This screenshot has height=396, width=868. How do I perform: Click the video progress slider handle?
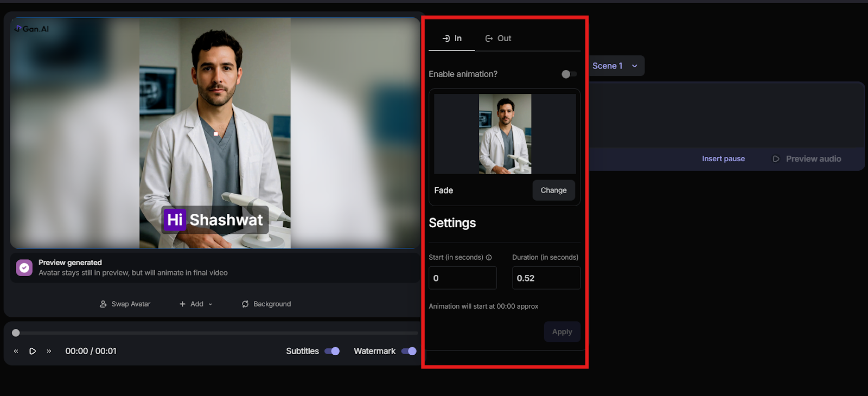[x=16, y=333]
